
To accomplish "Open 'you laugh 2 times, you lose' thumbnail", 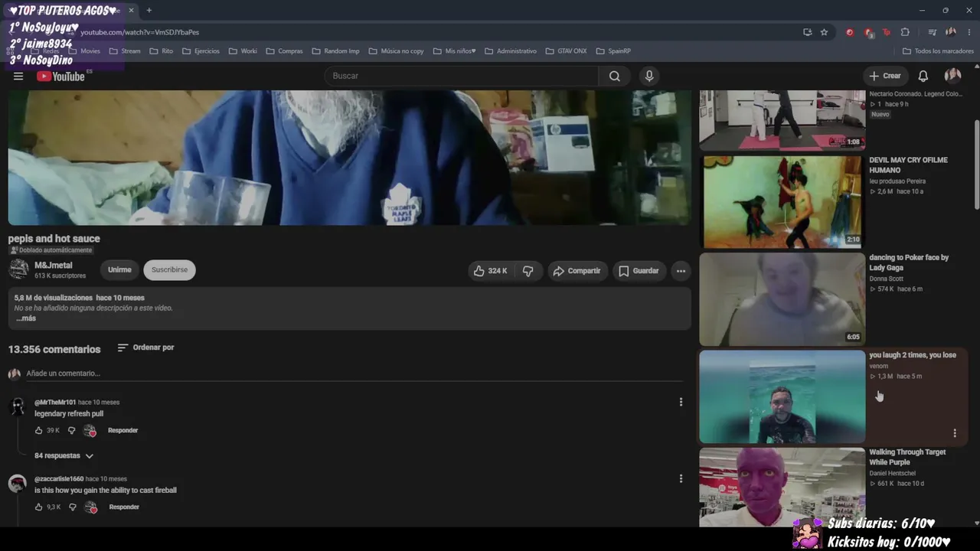I will tap(782, 396).
